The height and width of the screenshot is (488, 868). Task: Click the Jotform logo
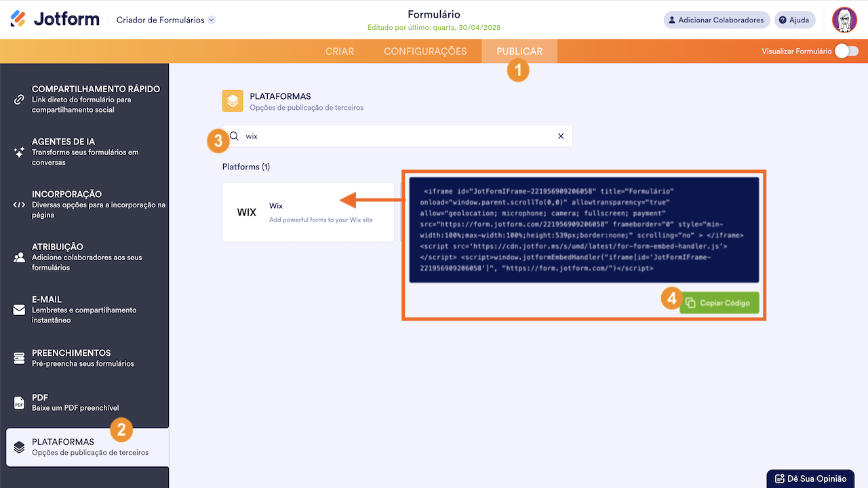55,20
